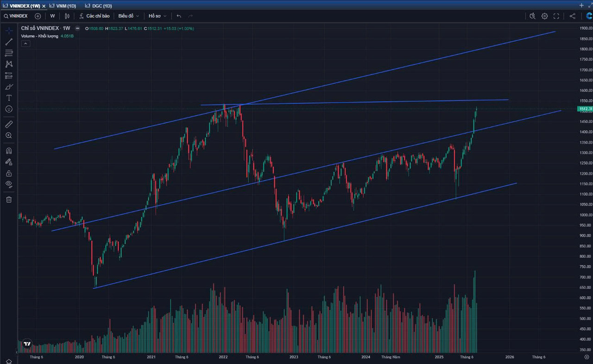Viewport: 593px width, 364px height.
Task: Click the blue C logo icon
Action: 589,16
